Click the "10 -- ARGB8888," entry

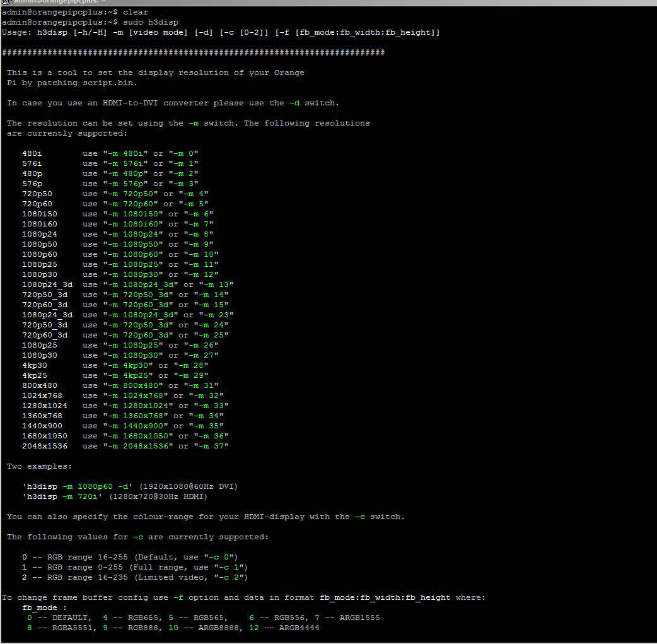(206, 628)
